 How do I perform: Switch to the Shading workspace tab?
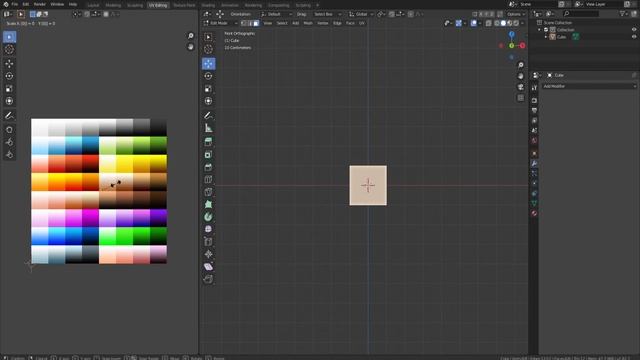[208, 5]
